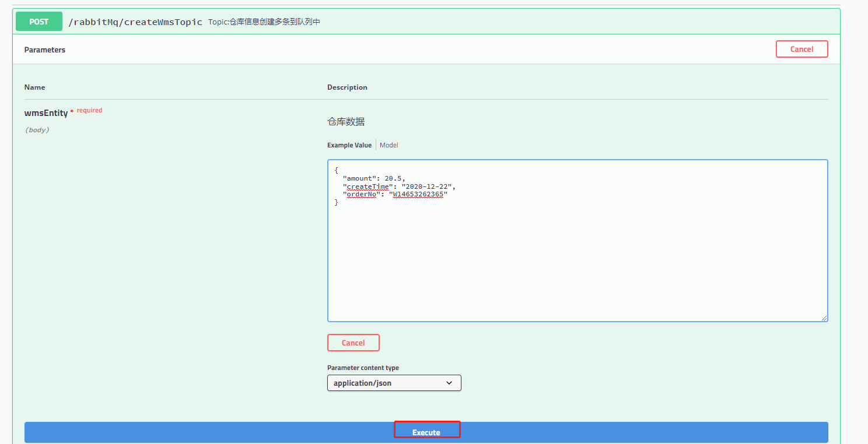This screenshot has height=444, width=868.
Task: Click the wmsEntity parameter name
Action: pyautogui.click(x=46, y=113)
